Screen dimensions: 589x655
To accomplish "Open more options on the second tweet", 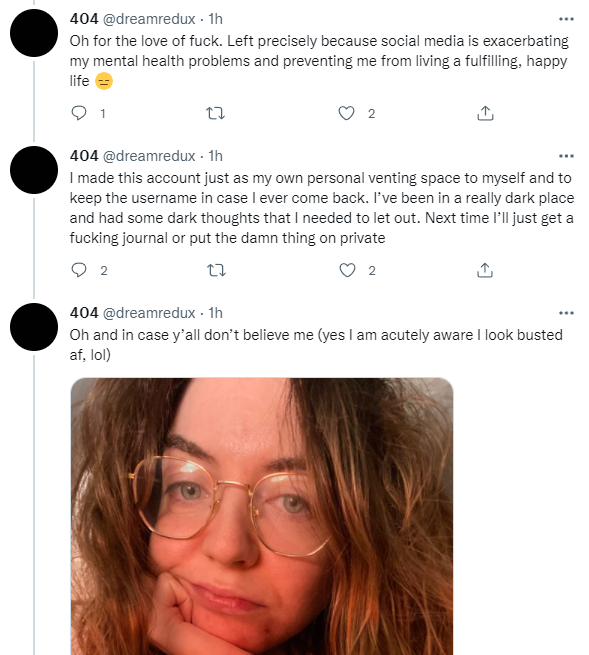I will pos(566,156).
